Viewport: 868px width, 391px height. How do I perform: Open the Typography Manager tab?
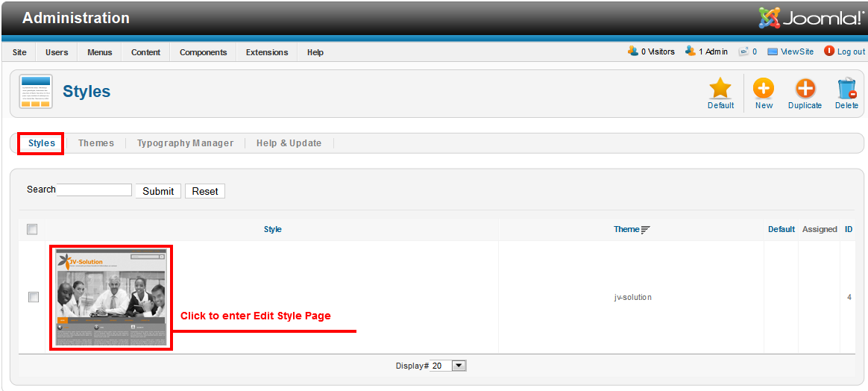coord(186,143)
